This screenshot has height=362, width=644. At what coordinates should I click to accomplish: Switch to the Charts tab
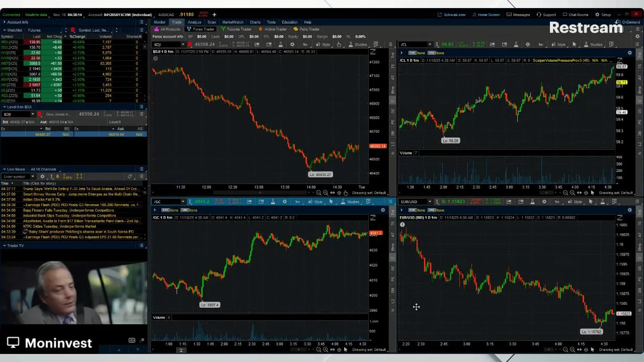point(255,22)
